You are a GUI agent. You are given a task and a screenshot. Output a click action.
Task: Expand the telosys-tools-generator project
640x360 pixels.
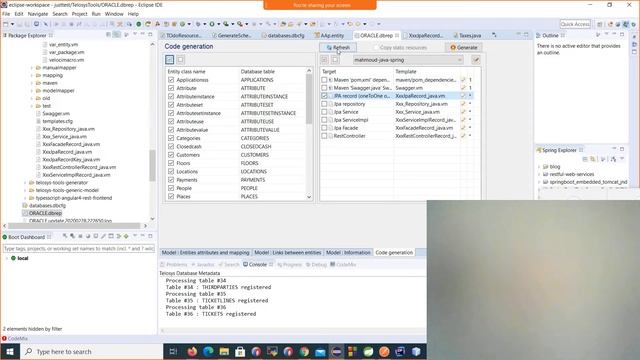point(25,182)
